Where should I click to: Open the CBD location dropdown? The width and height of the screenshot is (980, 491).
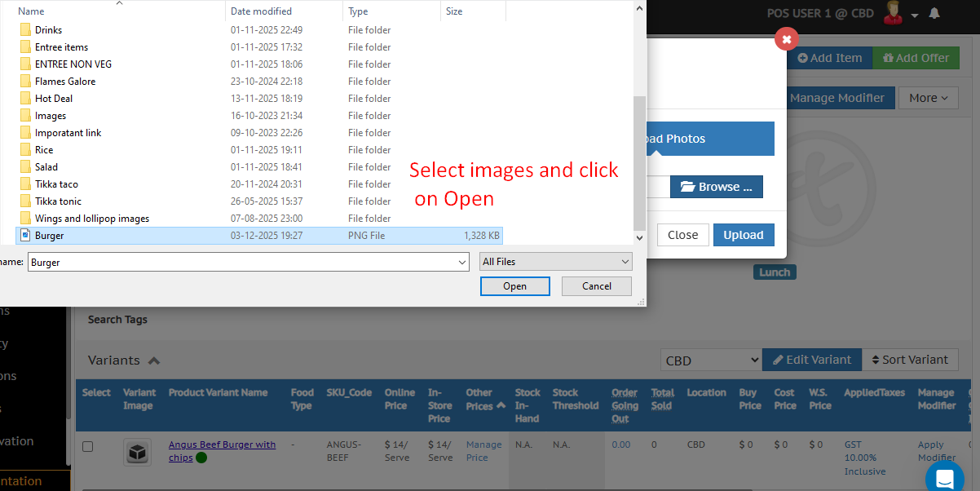tap(710, 360)
